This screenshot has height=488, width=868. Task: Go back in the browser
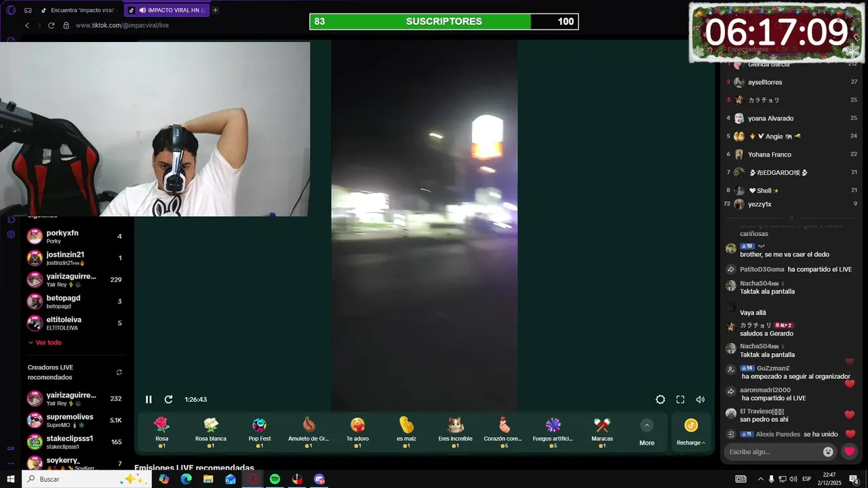(x=27, y=25)
